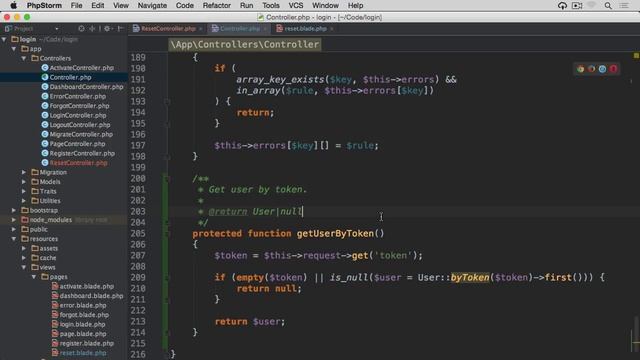The width and height of the screenshot is (640, 360).
Task: Open Project panel settings gear
Action: click(x=107, y=29)
